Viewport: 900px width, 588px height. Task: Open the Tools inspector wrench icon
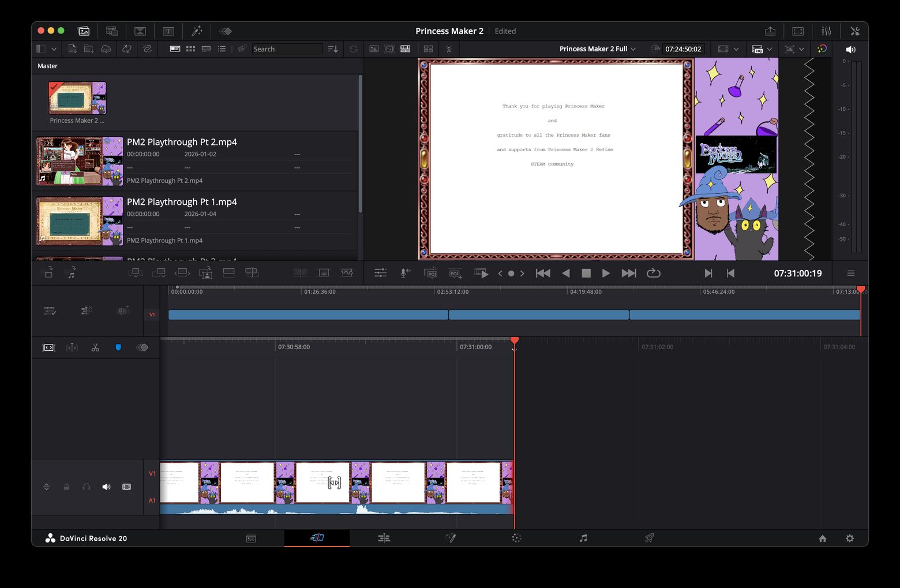click(x=855, y=31)
